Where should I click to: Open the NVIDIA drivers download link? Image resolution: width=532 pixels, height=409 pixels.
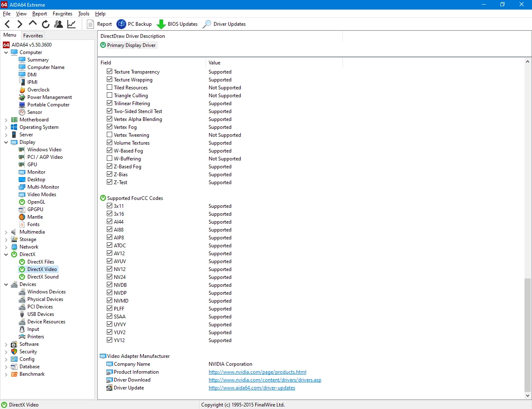265,380
